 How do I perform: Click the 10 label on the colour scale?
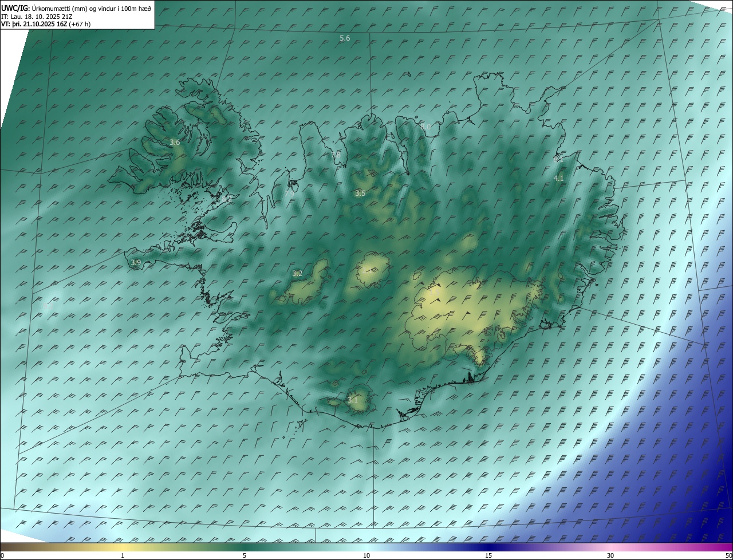coord(366,555)
